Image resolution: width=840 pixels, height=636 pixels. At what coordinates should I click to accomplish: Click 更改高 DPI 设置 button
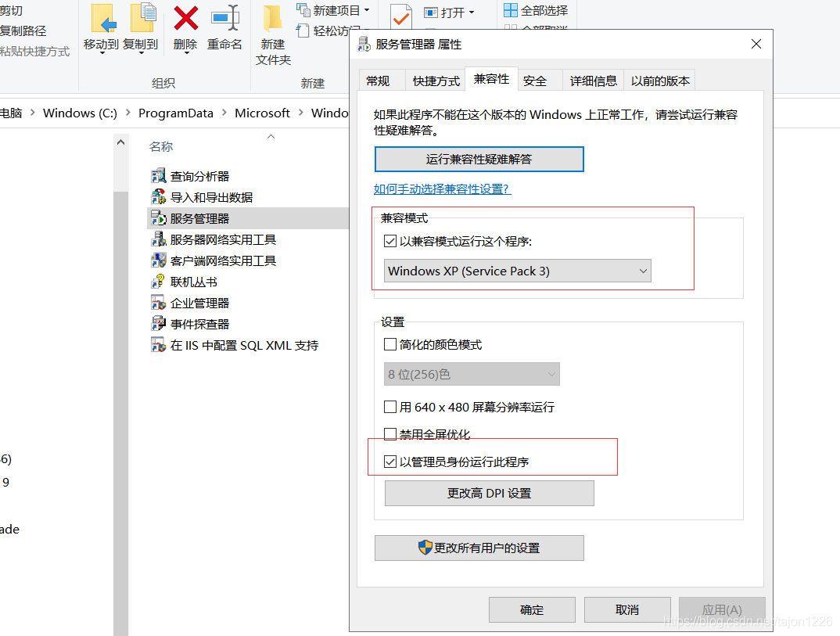[489, 493]
